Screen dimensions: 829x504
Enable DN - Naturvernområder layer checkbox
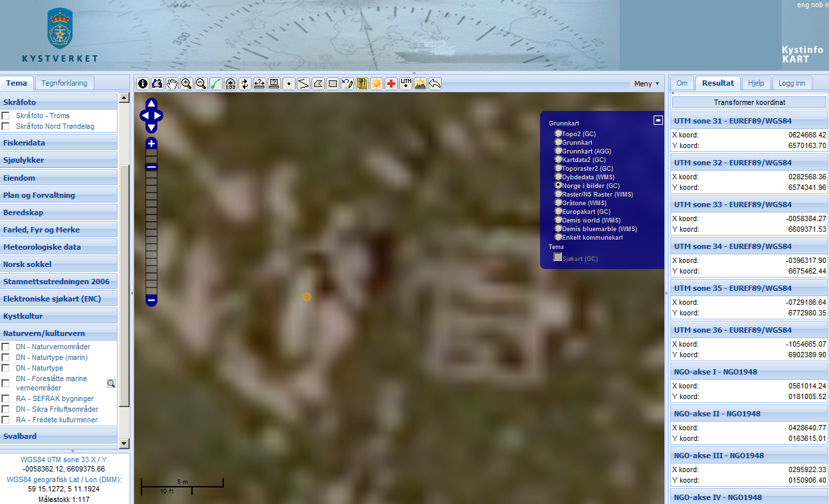(x=5, y=347)
